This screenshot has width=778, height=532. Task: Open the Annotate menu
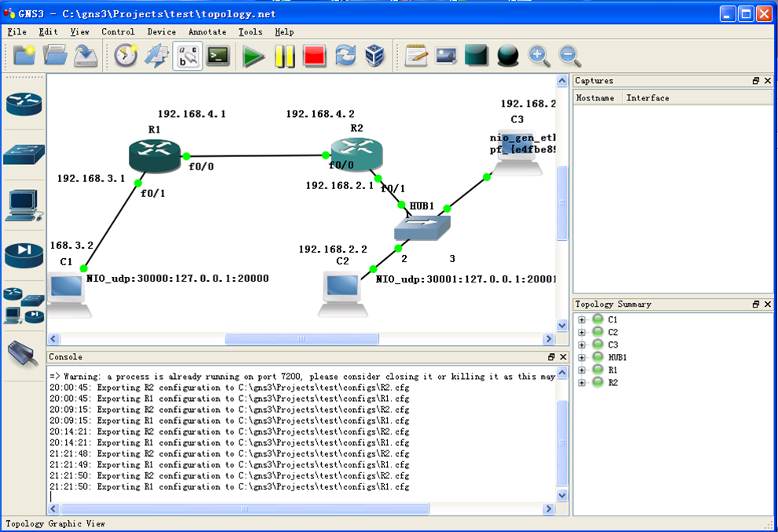(x=207, y=31)
